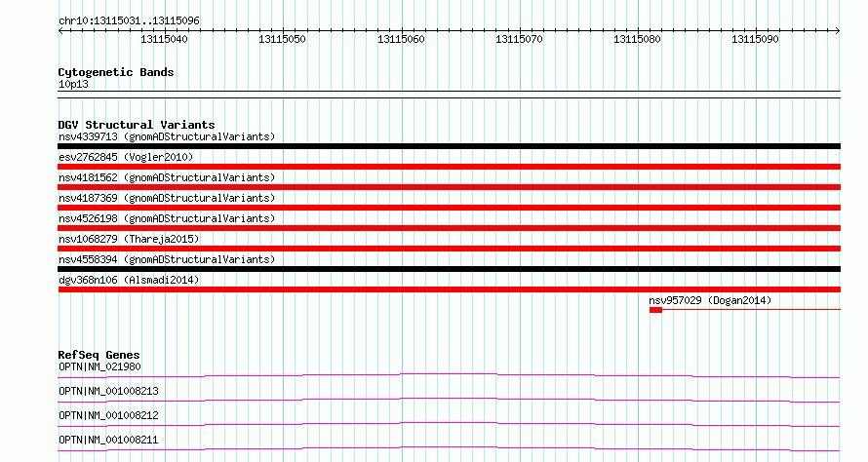Open variant esv2762845 (Vogler2010) label
This screenshot has height=462, width=868.
pos(126,157)
